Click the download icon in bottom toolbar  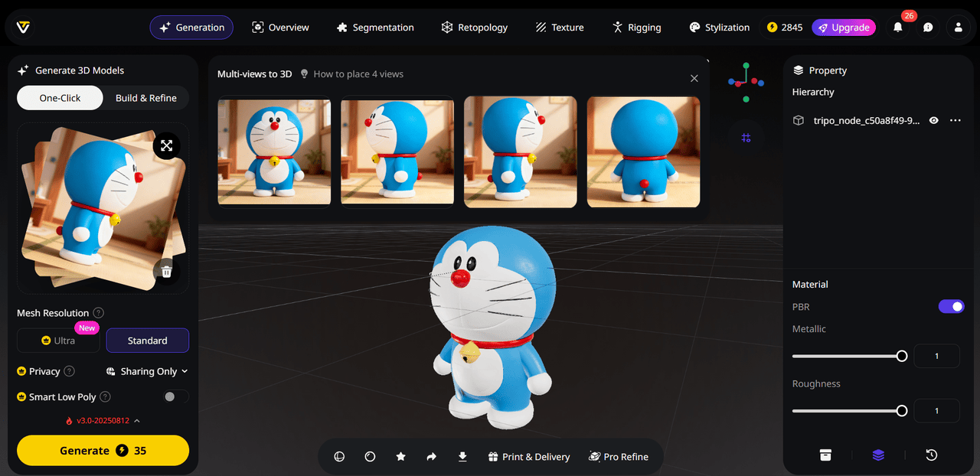(462, 457)
